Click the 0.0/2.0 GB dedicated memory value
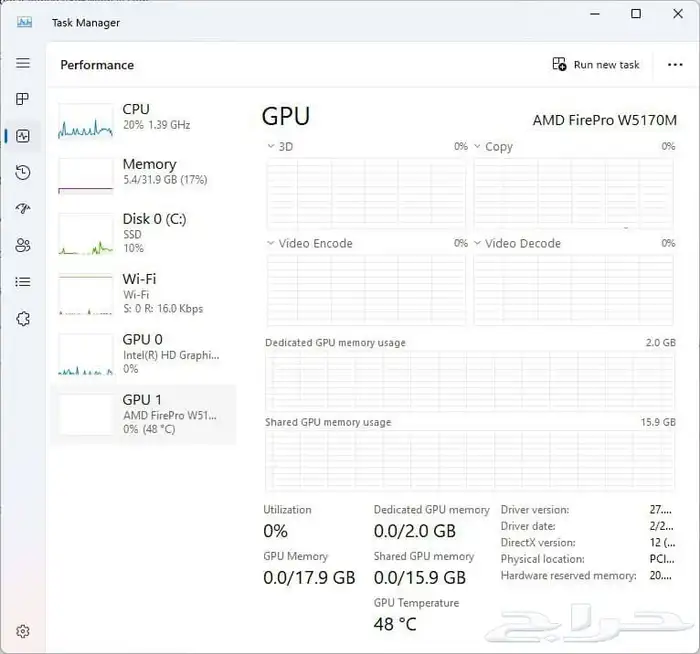This screenshot has height=654, width=700. click(x=415, y=531)
